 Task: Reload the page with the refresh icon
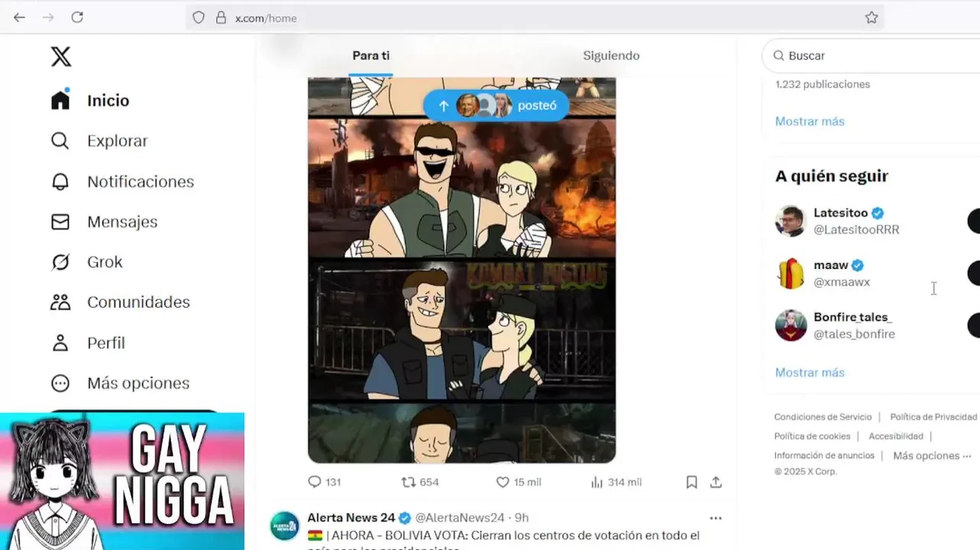77,18
